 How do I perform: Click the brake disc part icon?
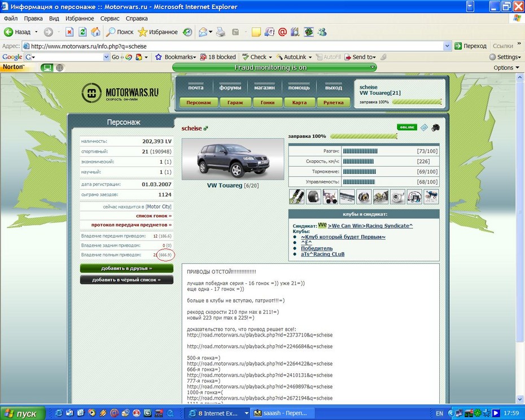coord(364,196)
